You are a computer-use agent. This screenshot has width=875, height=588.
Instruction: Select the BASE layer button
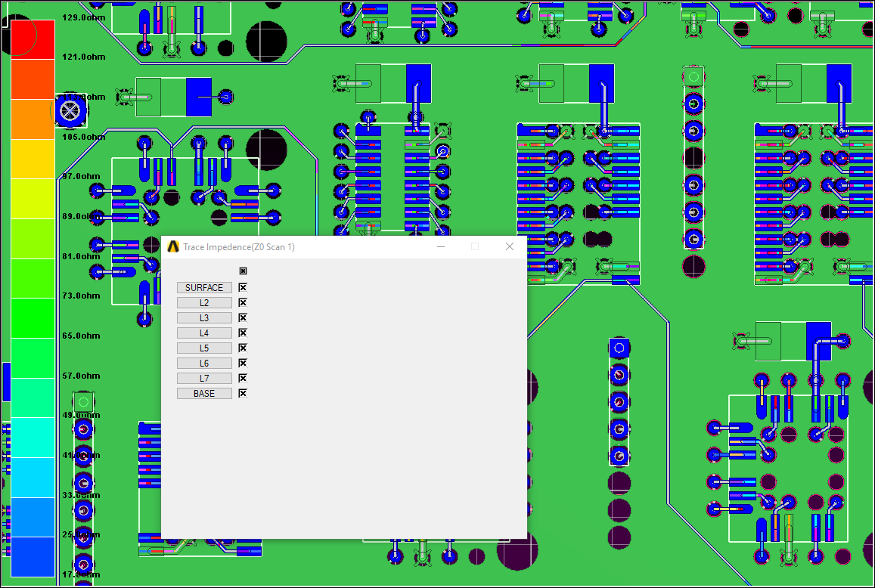pyautogui.click(x=204, y=393)
